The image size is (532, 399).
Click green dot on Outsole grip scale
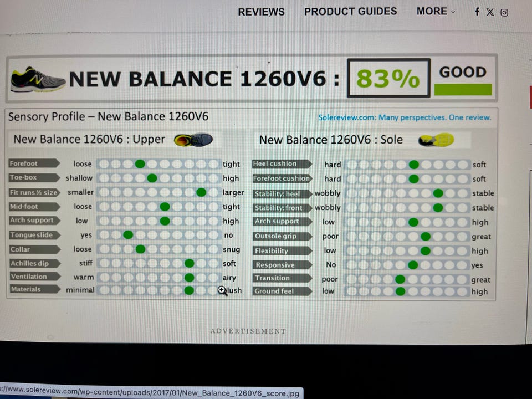pyautogui.click(x=426, y=237)
